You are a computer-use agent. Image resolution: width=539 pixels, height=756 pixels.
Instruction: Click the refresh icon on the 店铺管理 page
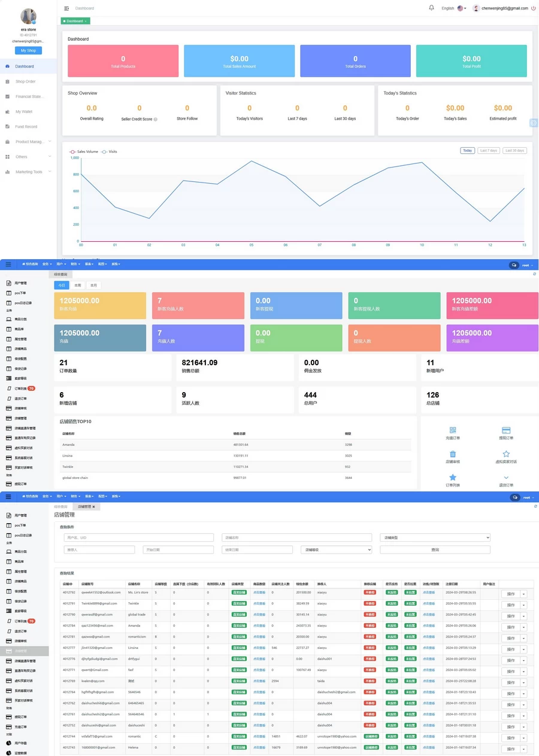tap(534, 506)
